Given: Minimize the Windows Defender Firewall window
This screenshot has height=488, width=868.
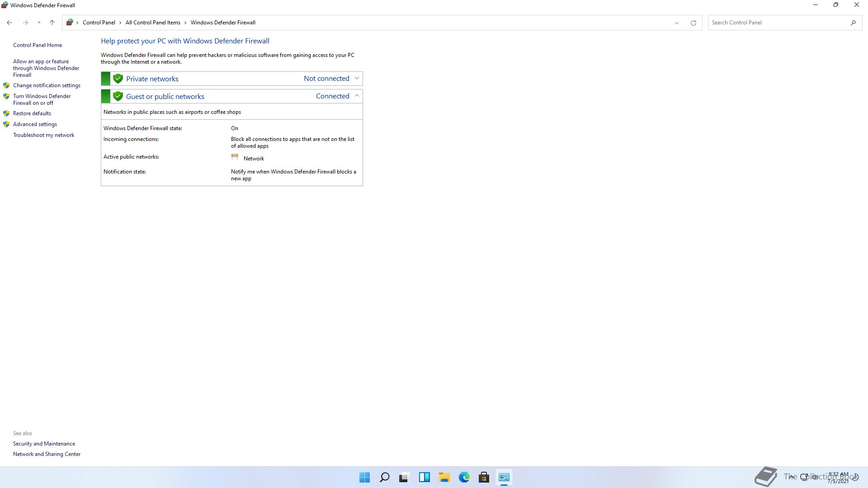Looking at the screenshot, I should pyautogui.click(x=816, y=5).
